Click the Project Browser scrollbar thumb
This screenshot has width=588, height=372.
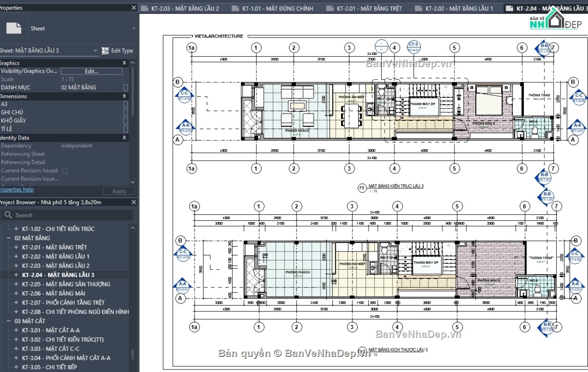pos(133,354)
